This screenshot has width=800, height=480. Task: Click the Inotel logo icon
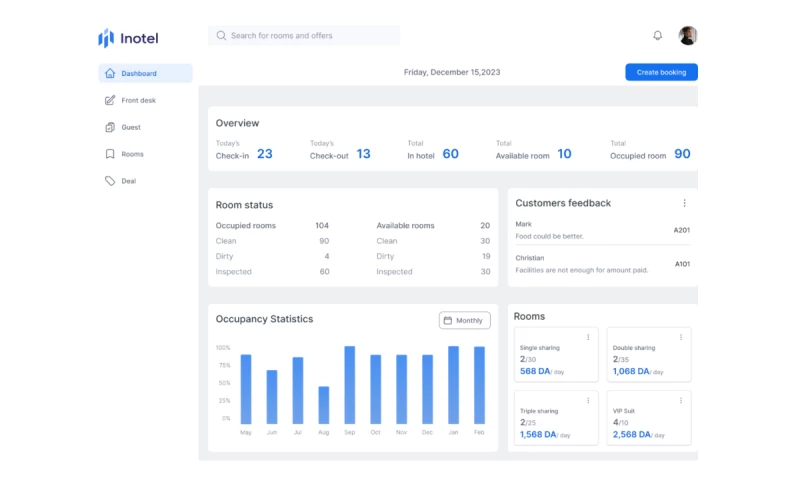[106, 38]
